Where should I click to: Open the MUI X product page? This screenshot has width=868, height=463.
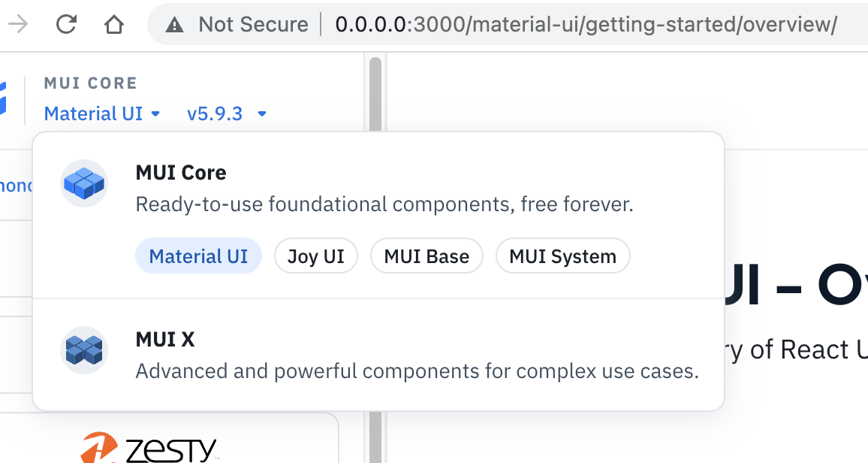[165, 339]
